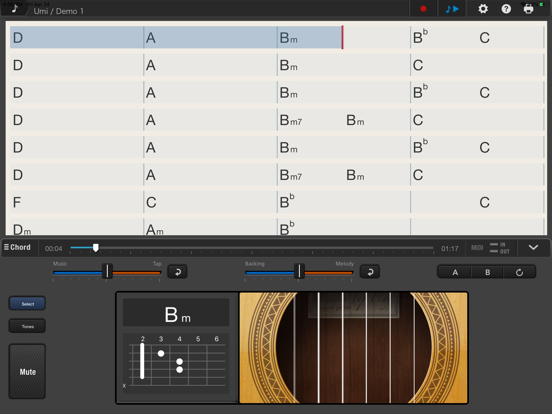The height and width of the screenshot is (414, 552).
Task: Select Am chord in last visible row
Action: pos(155,230)
